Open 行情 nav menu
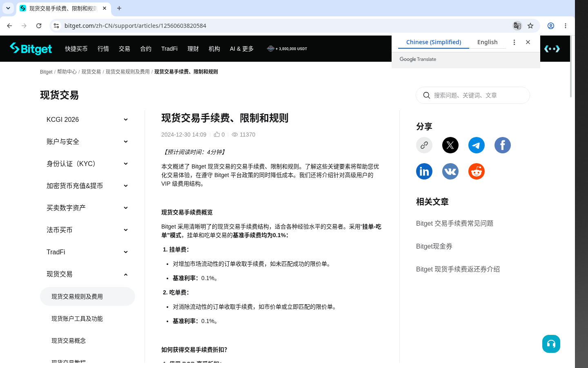Image resolution: width=588 pixels, height=368 pixels. pos(103,49)
